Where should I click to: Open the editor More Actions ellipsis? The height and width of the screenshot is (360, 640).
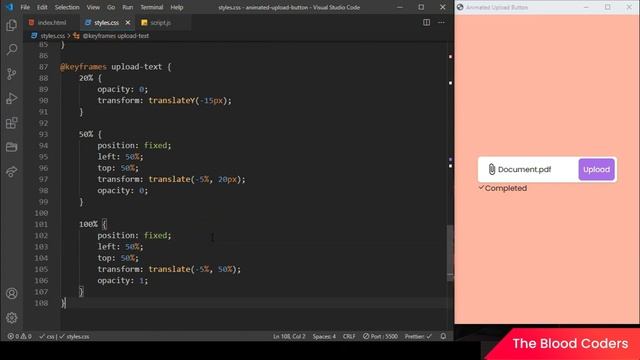click(x=441, y=22)
